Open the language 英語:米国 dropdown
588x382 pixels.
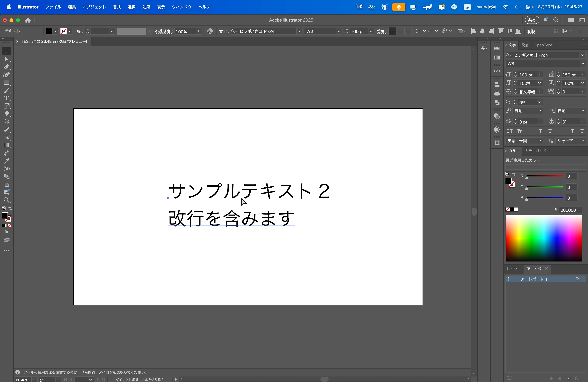pos(524,141)
